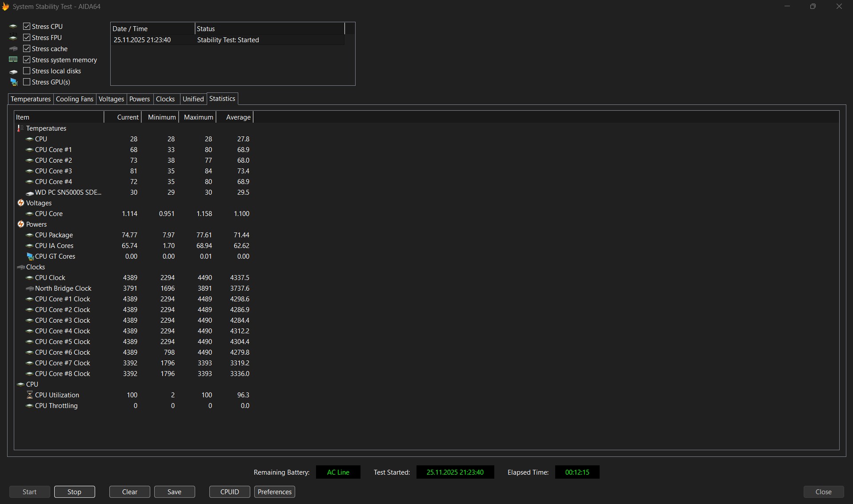
Task: Click the thermometer icon beside Temperatures
Action: click(x=20, y=128)
